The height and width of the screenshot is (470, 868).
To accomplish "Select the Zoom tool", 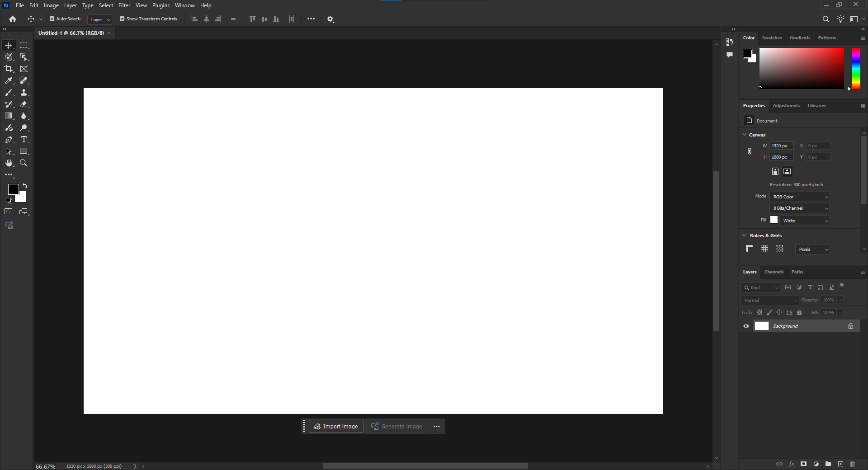I will (24, 163).
